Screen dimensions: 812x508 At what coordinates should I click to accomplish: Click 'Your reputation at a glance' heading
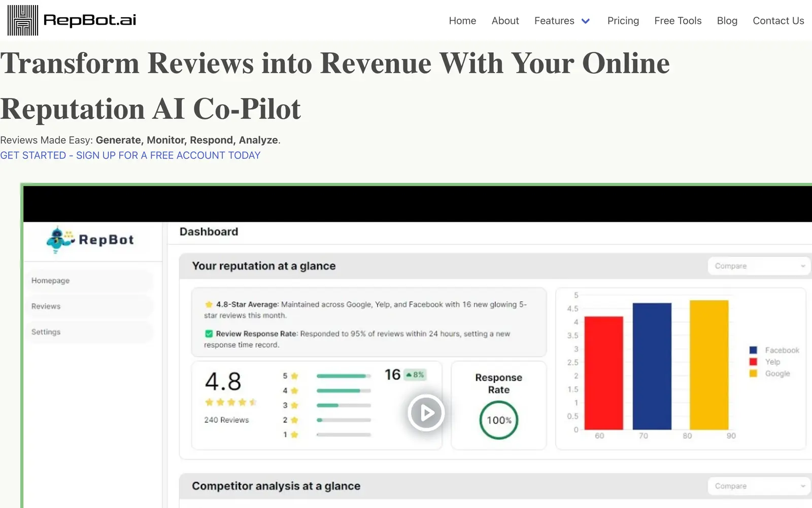pyautogui.click(x=264, y=266)
